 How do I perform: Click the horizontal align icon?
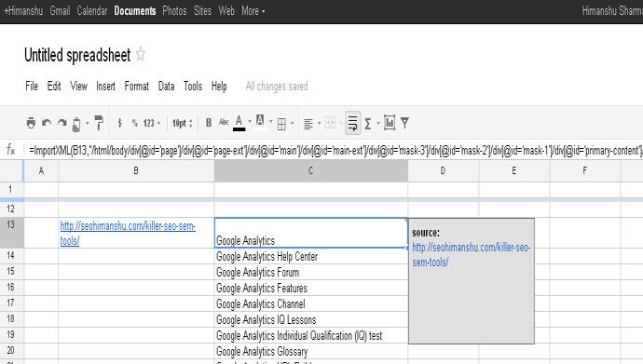tap(308, 123)
